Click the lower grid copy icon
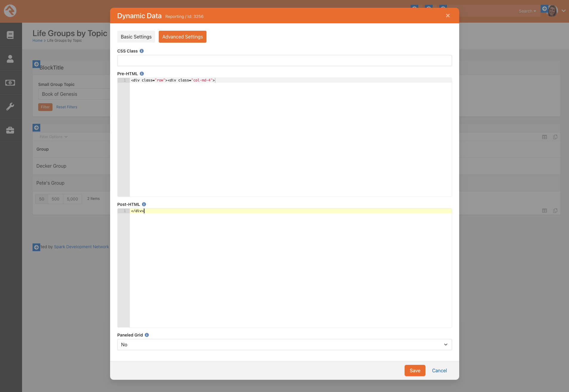Screen dimensions: 569x392 pyautogui.click(x=555, y=211)
